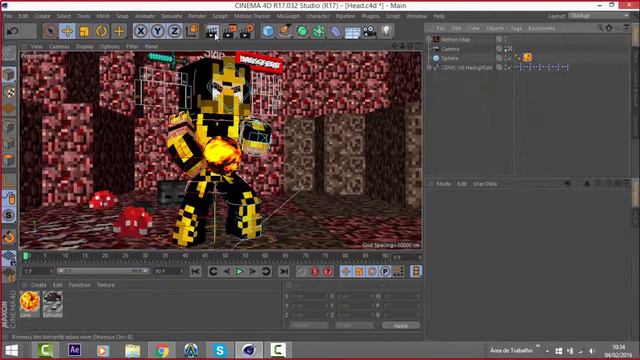The height and width of the screenshot is (360, 640).
Task: Click the Object Manager search magnifier icon
Action: pos(600,28)
